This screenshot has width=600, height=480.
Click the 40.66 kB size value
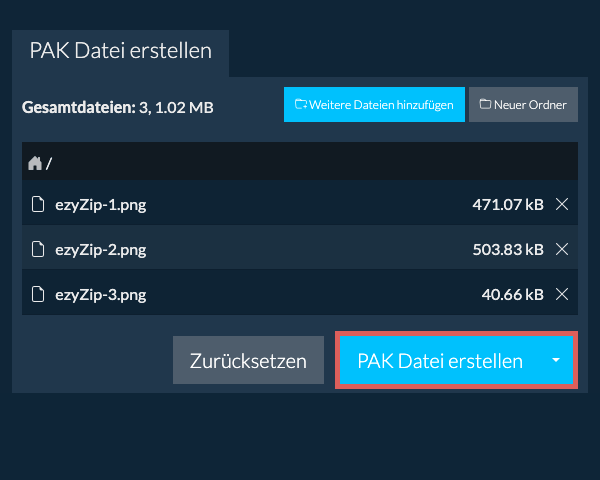click(x=512, y=295)
